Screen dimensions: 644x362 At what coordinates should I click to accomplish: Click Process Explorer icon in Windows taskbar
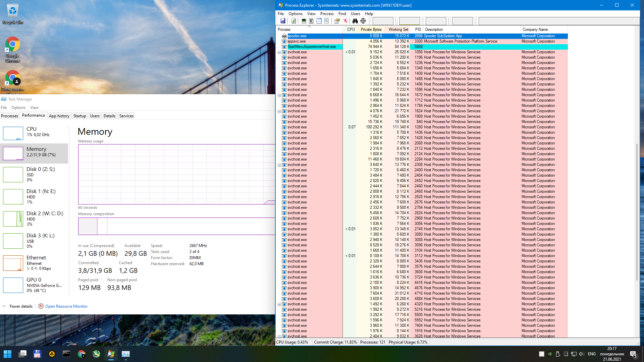pos(111,354)
